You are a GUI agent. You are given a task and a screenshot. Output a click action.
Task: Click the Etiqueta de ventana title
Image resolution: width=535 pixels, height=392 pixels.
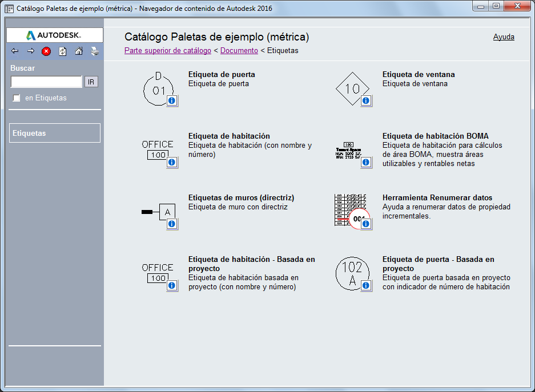point(419,74)
